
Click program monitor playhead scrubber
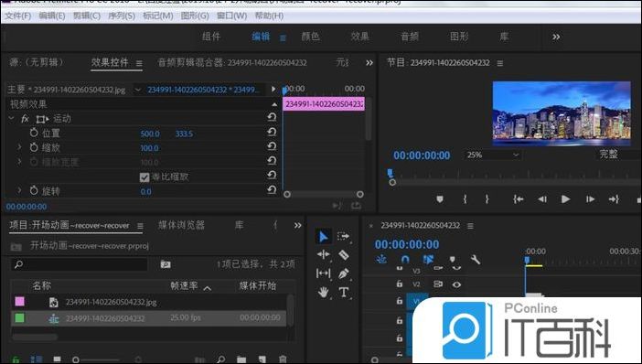click(x=391, y=174)
